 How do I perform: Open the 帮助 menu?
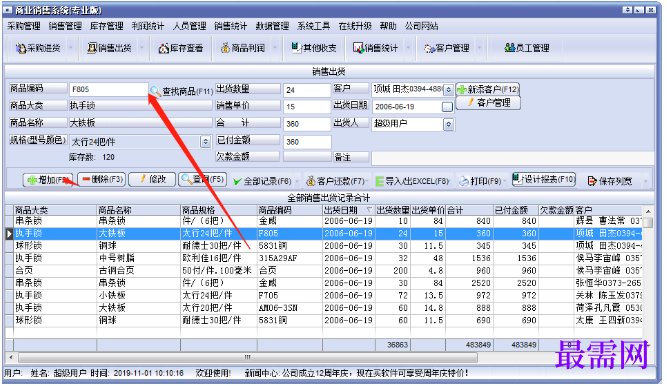point(388,26)
